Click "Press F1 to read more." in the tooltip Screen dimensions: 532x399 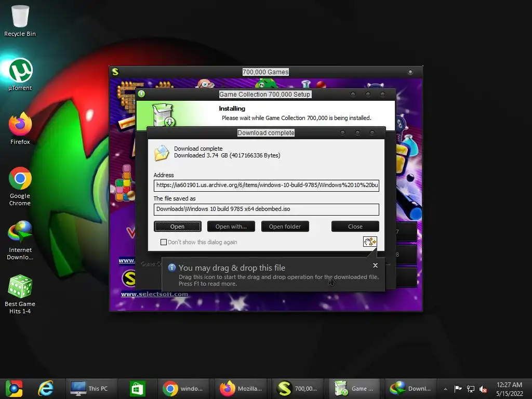[x=208, y=284]
